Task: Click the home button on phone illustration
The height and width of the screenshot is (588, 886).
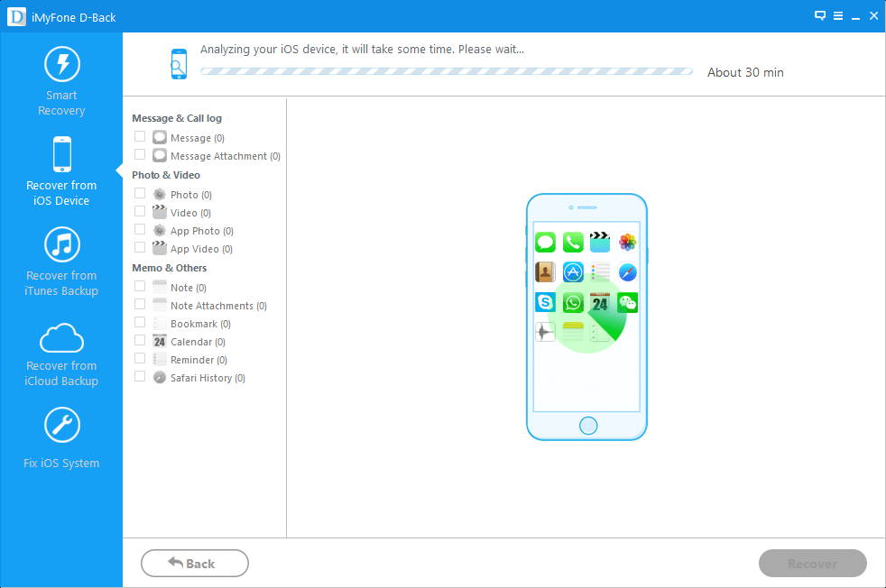Action: coord(588,426)
